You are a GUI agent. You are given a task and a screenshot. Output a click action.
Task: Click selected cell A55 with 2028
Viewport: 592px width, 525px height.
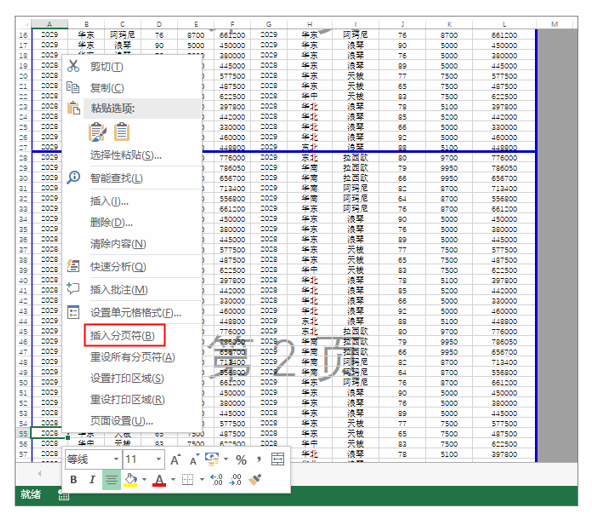pyautogui.click(x=49, y=433)
